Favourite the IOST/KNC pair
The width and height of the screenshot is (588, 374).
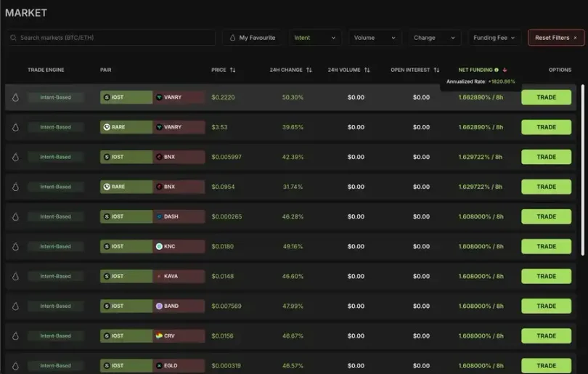pyautogui.click(x=15, y=246)
